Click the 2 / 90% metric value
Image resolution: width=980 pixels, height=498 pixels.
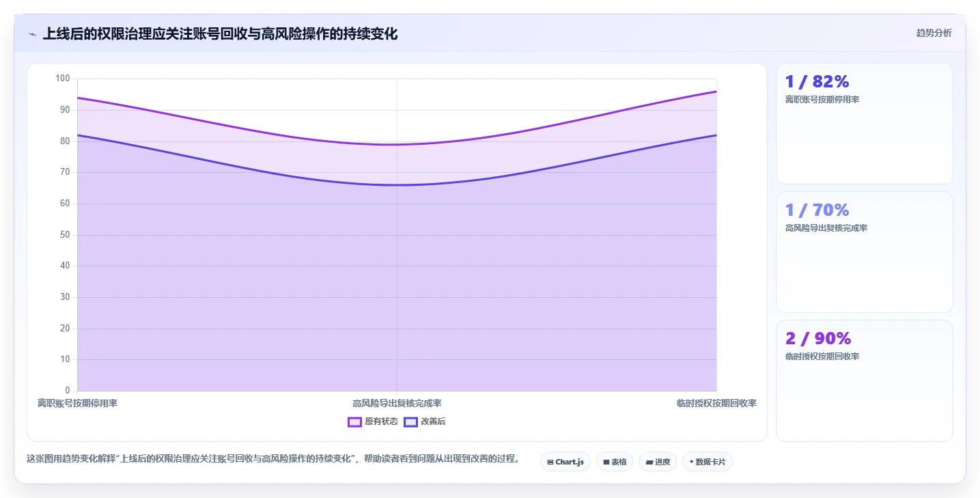pyautogui.click(x=818, y=338)
